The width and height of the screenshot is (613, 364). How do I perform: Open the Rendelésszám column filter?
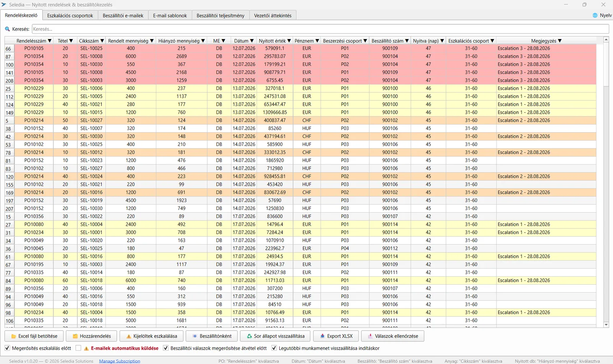pyautogui.click(x=49, y=41)
